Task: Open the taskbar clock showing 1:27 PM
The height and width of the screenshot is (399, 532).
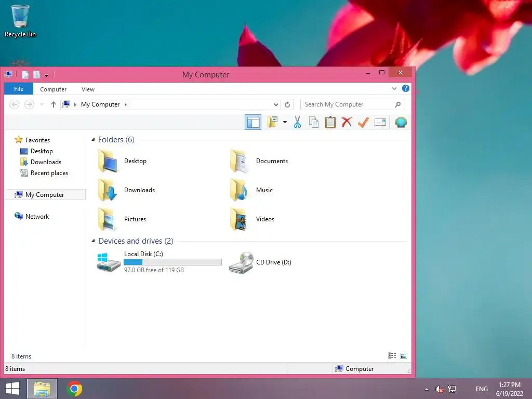Action: coord(509,389)
